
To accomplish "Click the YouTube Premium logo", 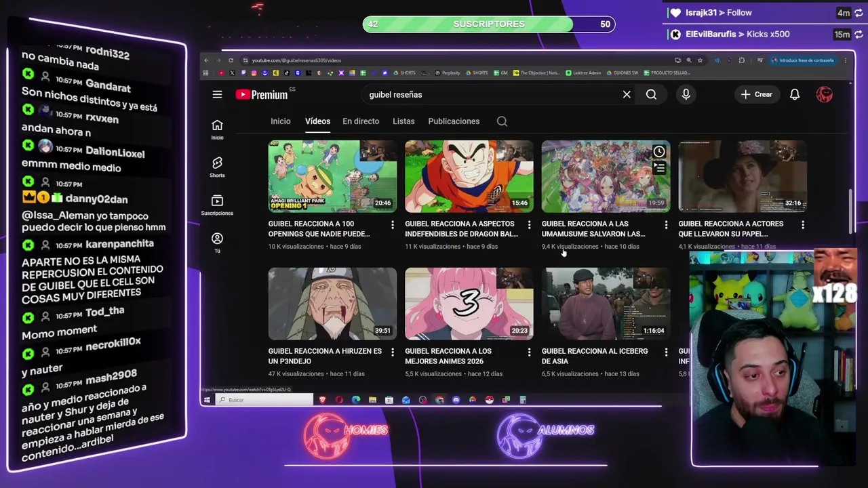I will coord(262,94).
